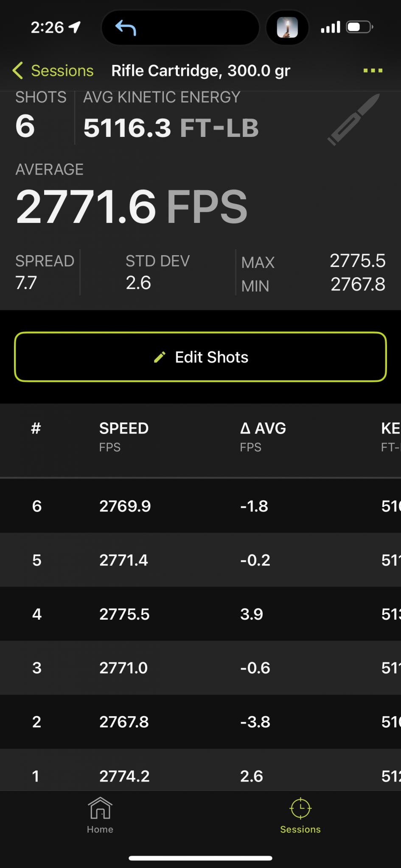Select shot 5 row at 2771.4 FPS
Viewport: 401px width, 868px height.
pyautogui.click(x=200, y=560)
